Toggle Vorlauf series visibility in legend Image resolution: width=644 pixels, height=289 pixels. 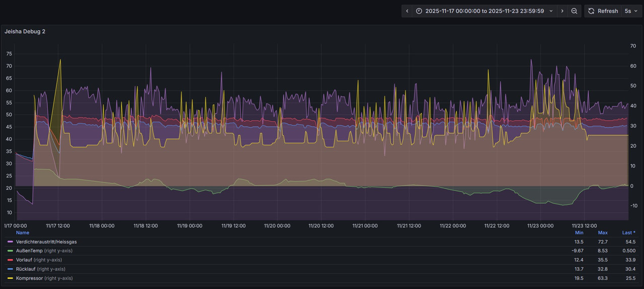point(25,260)
